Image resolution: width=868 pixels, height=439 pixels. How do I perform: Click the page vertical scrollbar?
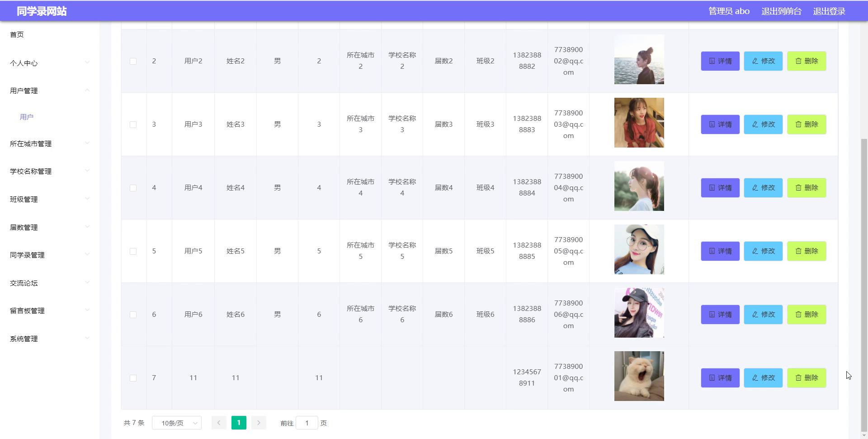(864, 285)
